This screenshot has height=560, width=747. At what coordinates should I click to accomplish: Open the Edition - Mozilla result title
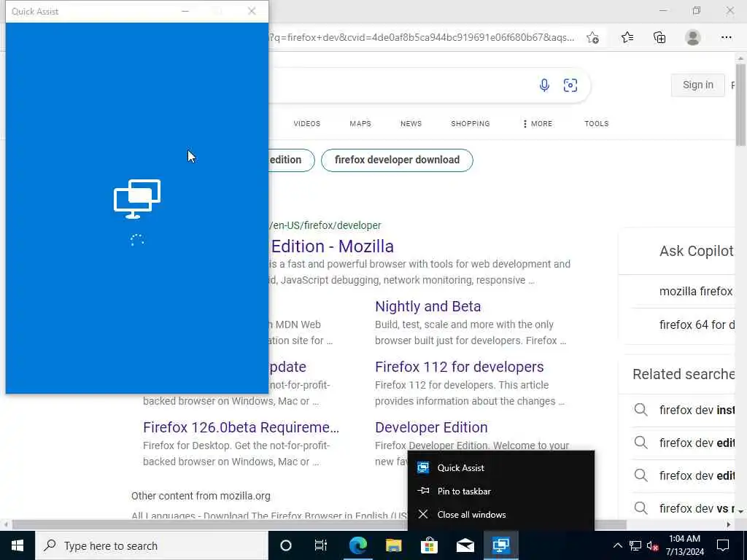[332, 246]
